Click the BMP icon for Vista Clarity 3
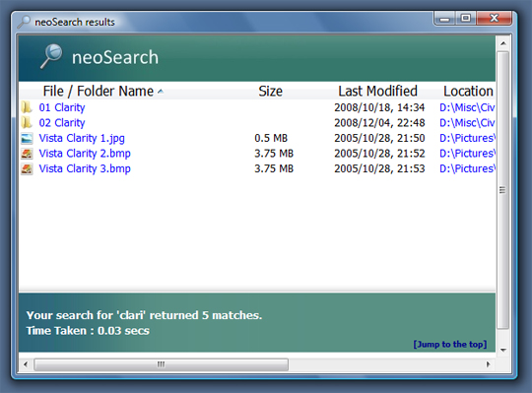Screen dimensions: 532x393 pyautogui.click(x=27, y=168)
